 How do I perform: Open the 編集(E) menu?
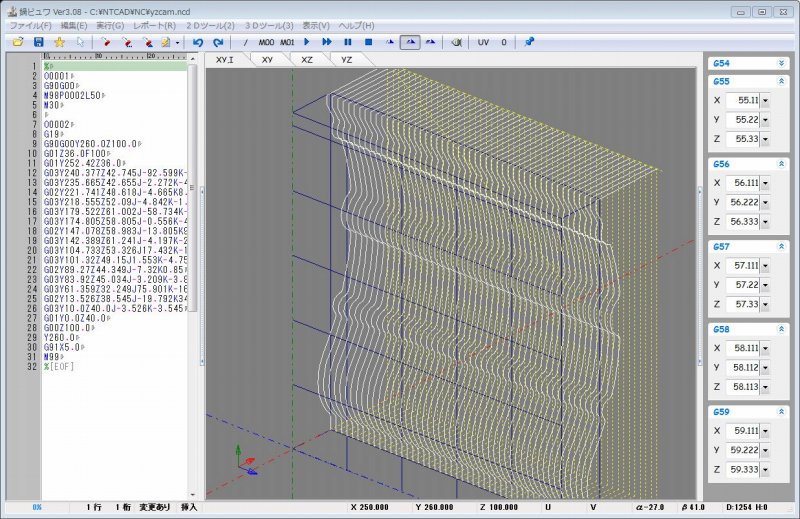[x=74, y=26]
